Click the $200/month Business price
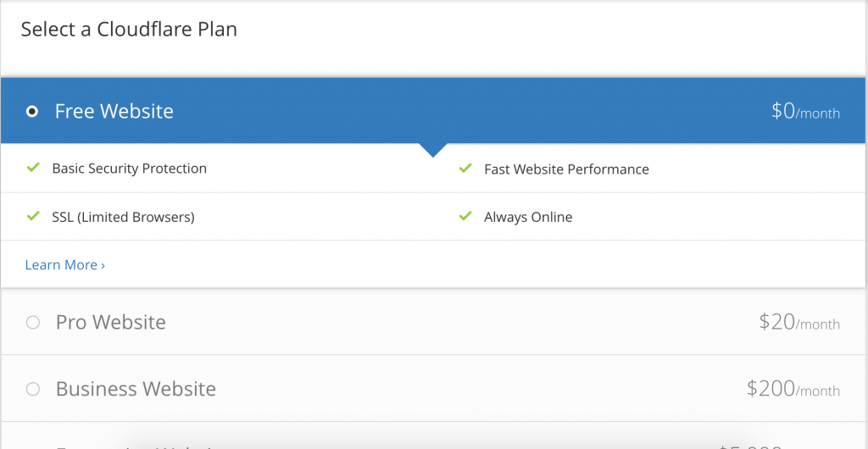Screen dimensions: 868x449 tap(793, 390)
